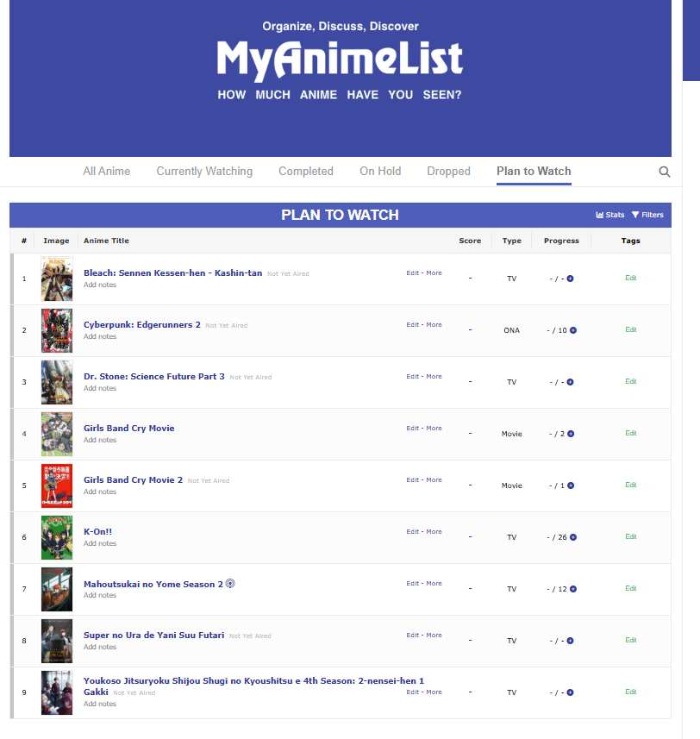Click progress value "- / 12" for Mahoutsukai
Viewport: 700px width, 739px height.
pos(557,589)
